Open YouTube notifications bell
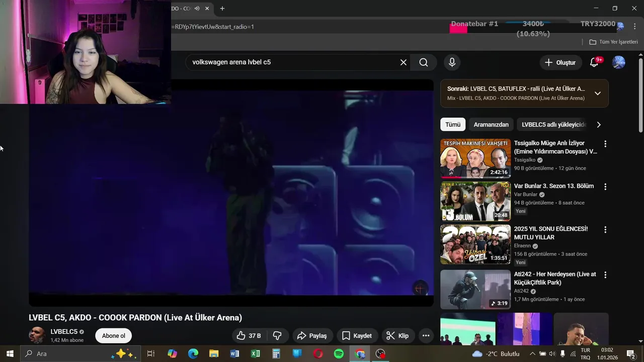 point(594,62)
